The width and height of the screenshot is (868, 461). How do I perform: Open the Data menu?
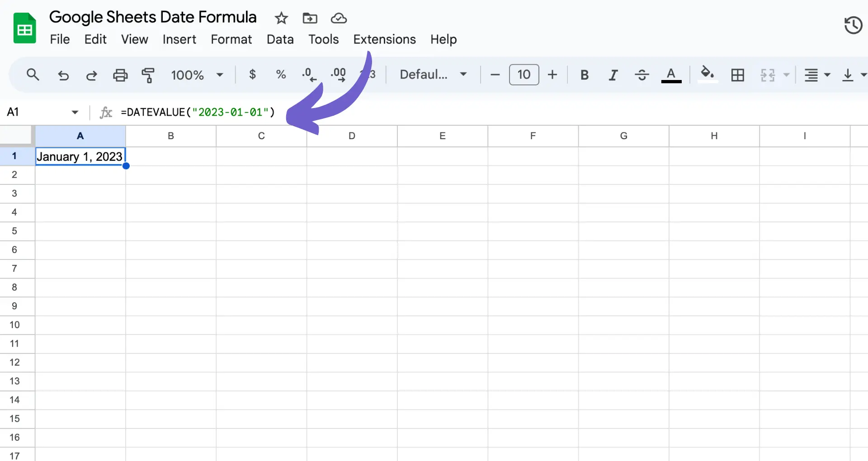(280, 39)
